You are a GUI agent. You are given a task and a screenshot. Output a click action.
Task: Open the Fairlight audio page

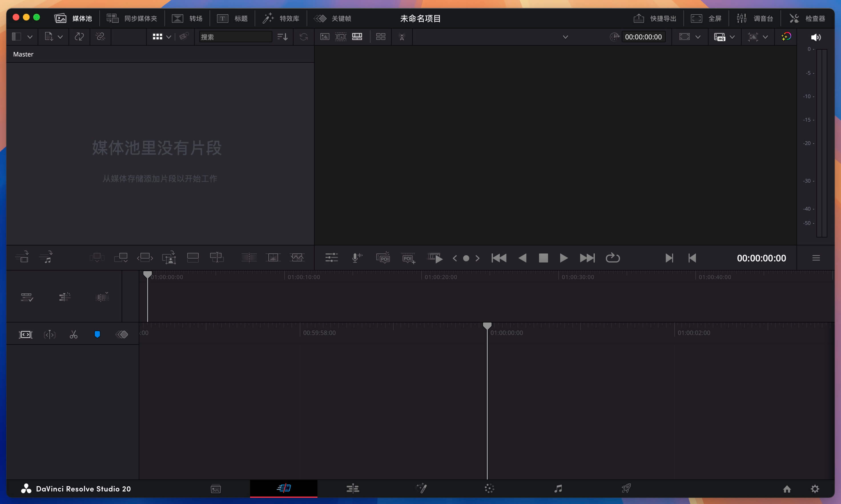click(558, 488)
